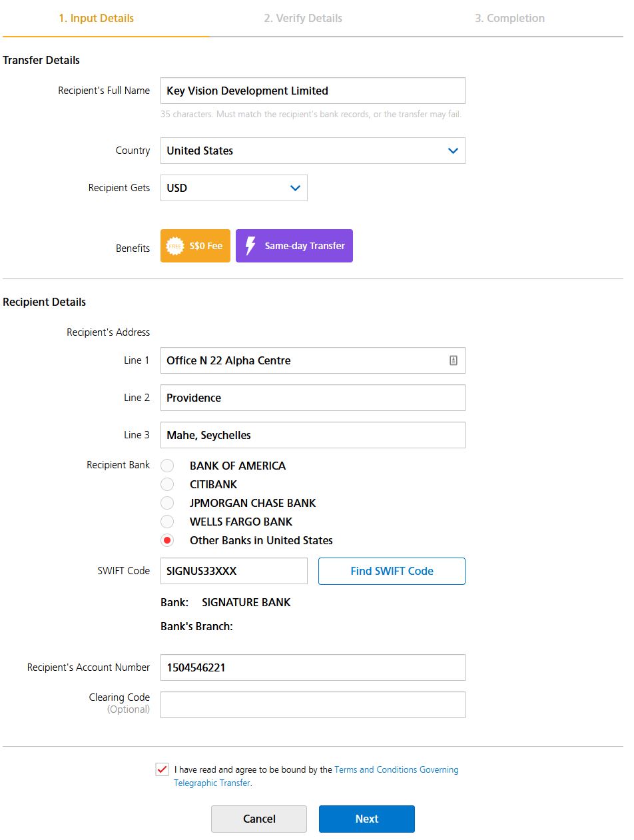The height and width of the screenshot is (840, 634).
Task: Untick the terms and conditions agreement checkbox
Action: (162, 769)
